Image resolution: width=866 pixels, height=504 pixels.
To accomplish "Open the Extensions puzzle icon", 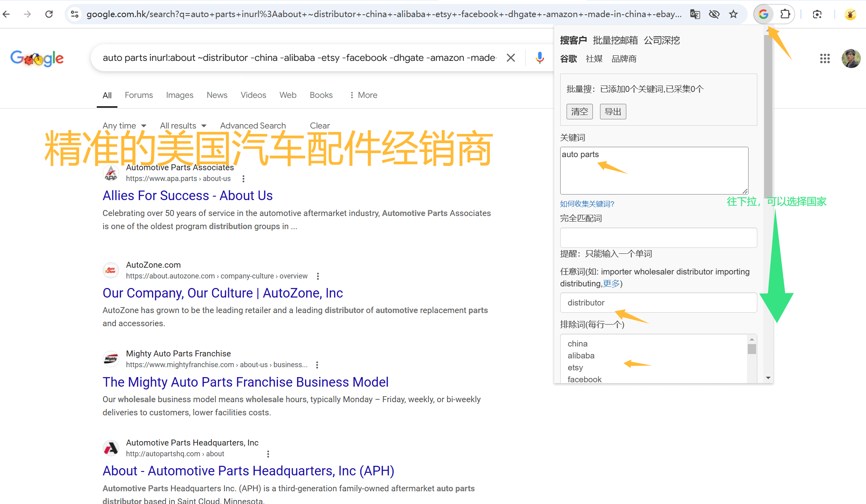I will tap(785, 14).
